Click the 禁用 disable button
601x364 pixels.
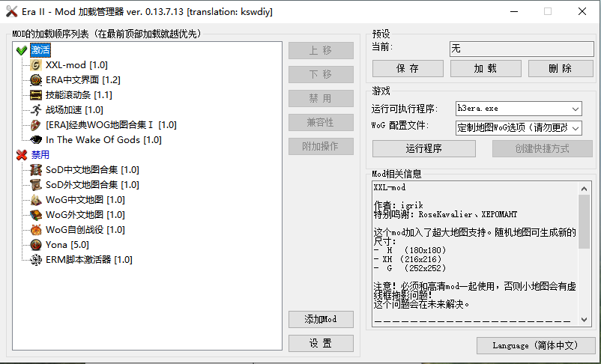321,98
